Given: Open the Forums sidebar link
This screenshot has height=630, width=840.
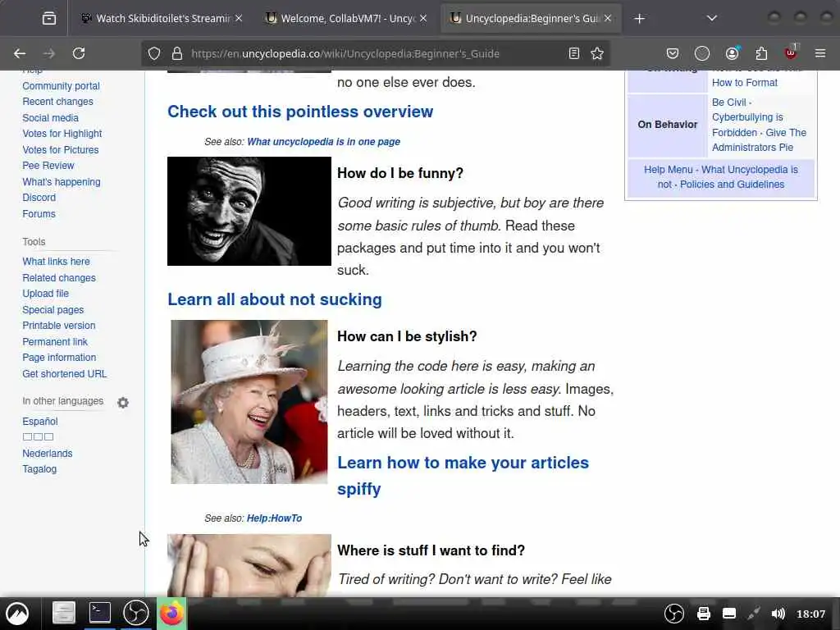Looking at the screenshot, I should [x=39, y=214].
